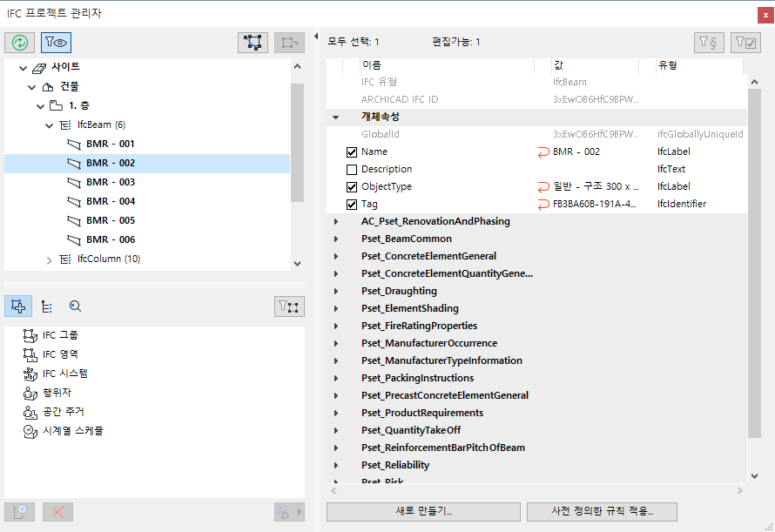775x532 pixels.
Task: Close the IFC 프로젝트 관리자 window
Action: [x=765, y=16]
